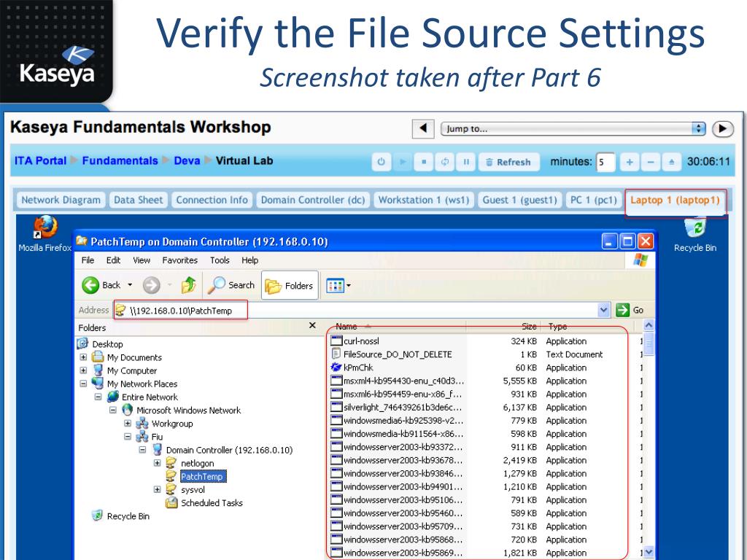Select the curl-nossl file

[x=361, y=341]
